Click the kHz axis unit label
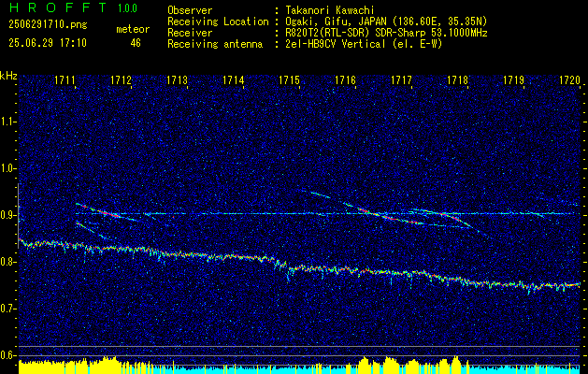588x374 pixels. (8, 76)
